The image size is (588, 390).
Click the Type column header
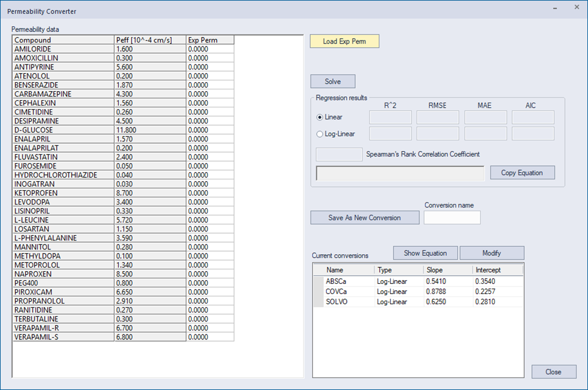(399, 270)
